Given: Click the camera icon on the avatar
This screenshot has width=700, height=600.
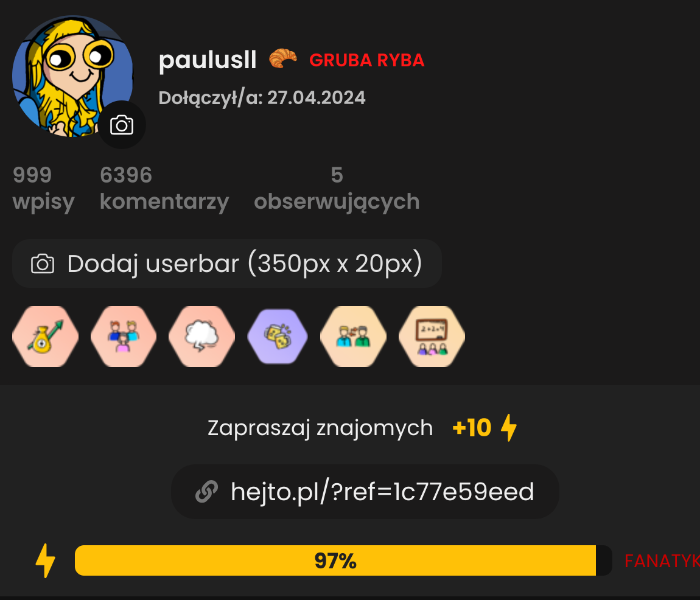Looking at the screenshot, I should click(122, 125).
